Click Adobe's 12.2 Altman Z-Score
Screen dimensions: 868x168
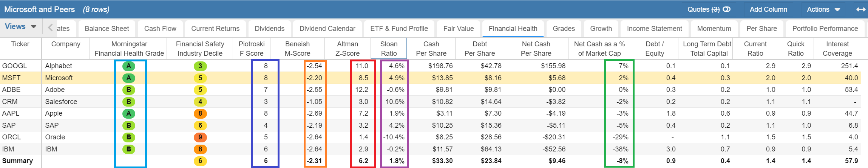point(362,90)
